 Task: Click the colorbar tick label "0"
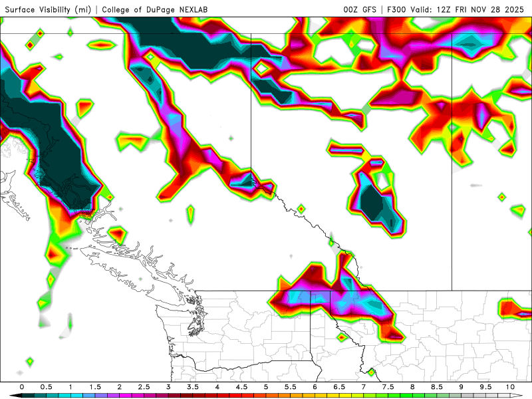(x=22, y=387)
